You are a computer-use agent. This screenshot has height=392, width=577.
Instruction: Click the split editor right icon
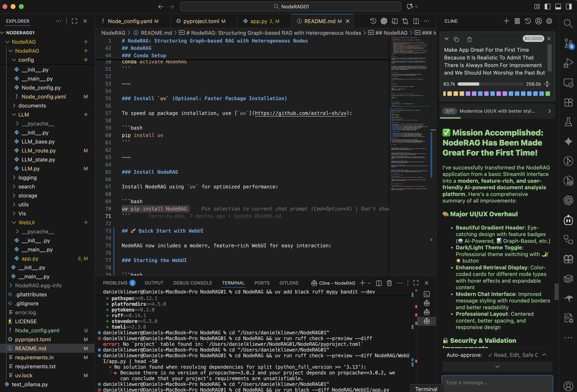(416, 21)
